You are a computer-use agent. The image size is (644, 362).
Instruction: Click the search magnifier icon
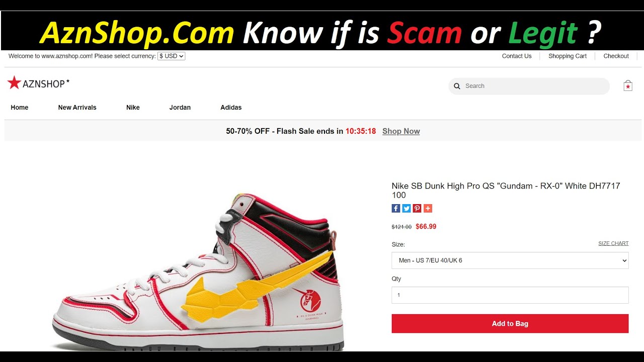point(457,86)
